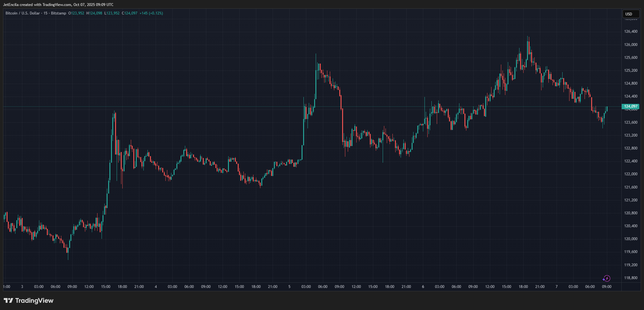Click the +145 (+0.12%) change value

point(151,13)
